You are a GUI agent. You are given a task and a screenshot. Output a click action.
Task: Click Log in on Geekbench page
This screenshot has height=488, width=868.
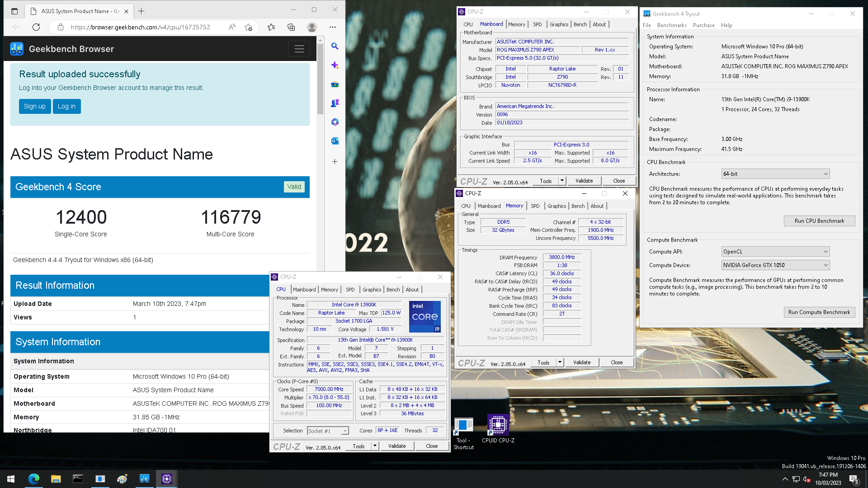[66, 107]
